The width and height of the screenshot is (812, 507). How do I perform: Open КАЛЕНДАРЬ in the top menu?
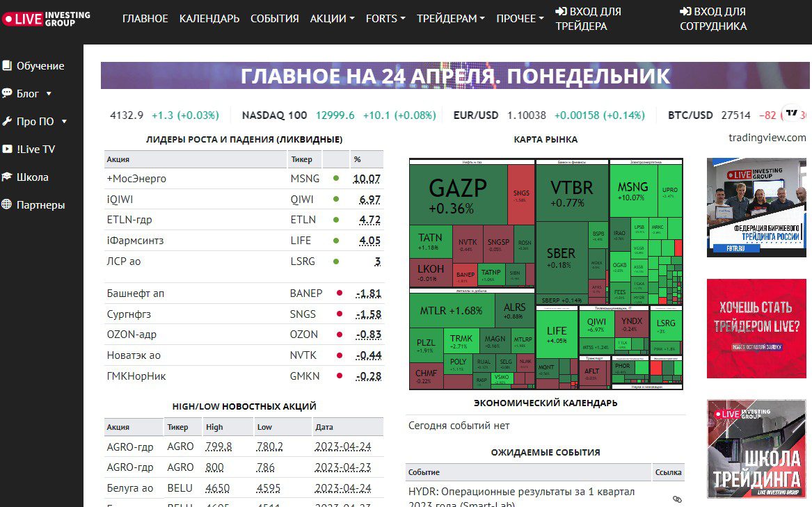click(209, 19)
